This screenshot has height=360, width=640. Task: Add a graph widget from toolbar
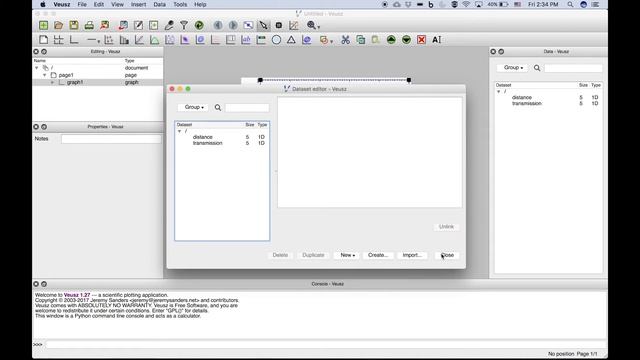tap(74, 40)
